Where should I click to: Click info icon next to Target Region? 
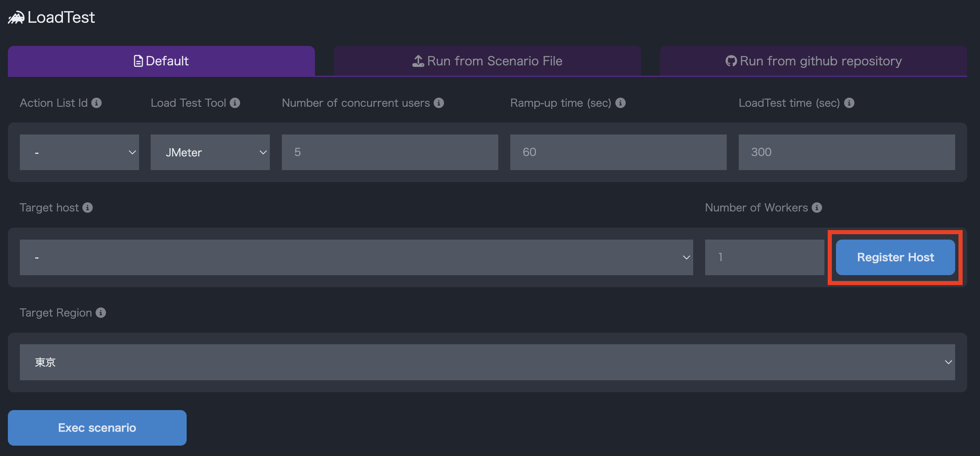[101, 313]
